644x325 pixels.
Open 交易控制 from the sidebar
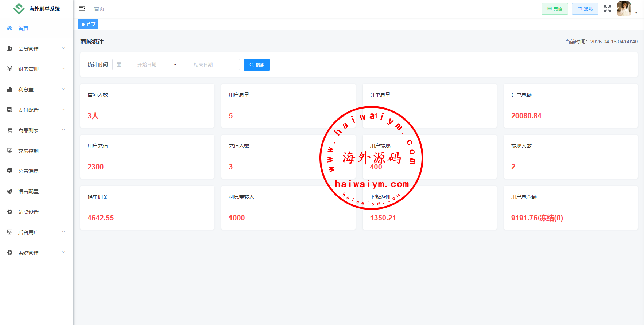[28, 151]
